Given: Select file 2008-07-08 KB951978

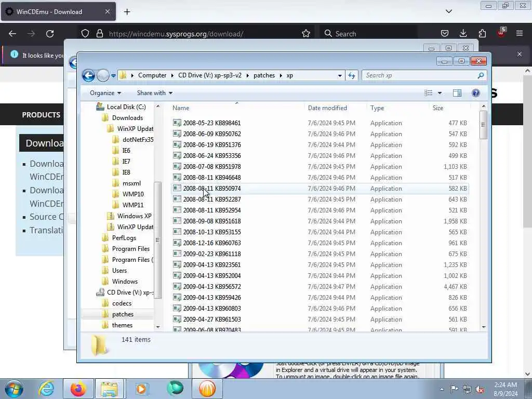Looking at the screenshot, I should [212, 167].
